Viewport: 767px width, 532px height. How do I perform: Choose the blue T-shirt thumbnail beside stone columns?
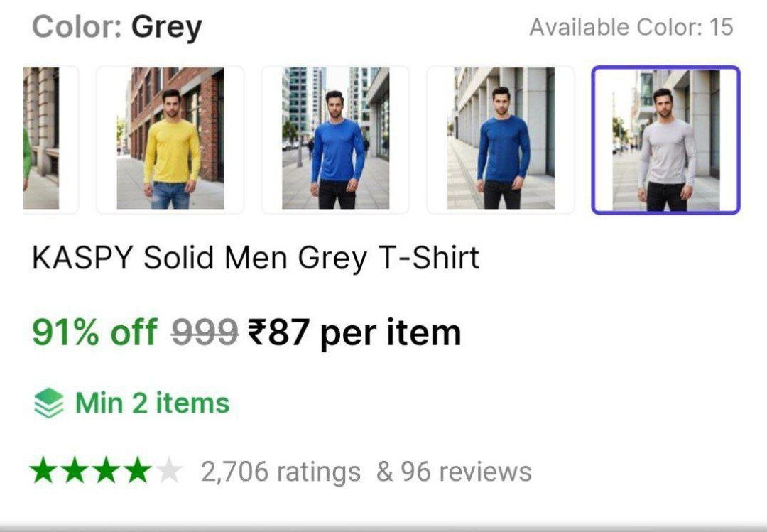coord(501,139)
